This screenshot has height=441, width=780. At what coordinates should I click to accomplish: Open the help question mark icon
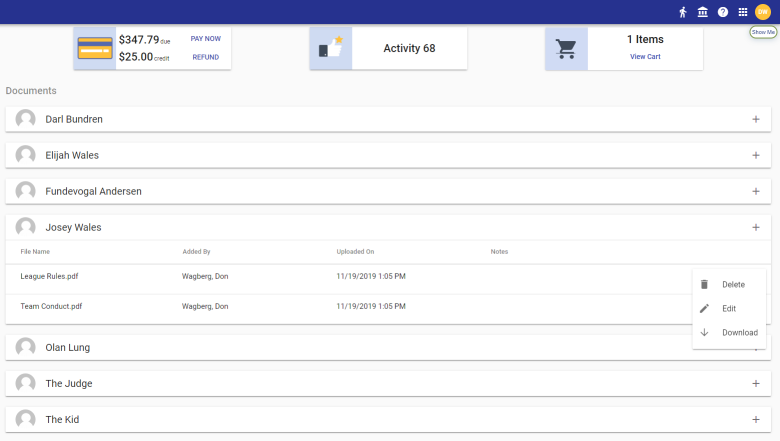point(723,12)
